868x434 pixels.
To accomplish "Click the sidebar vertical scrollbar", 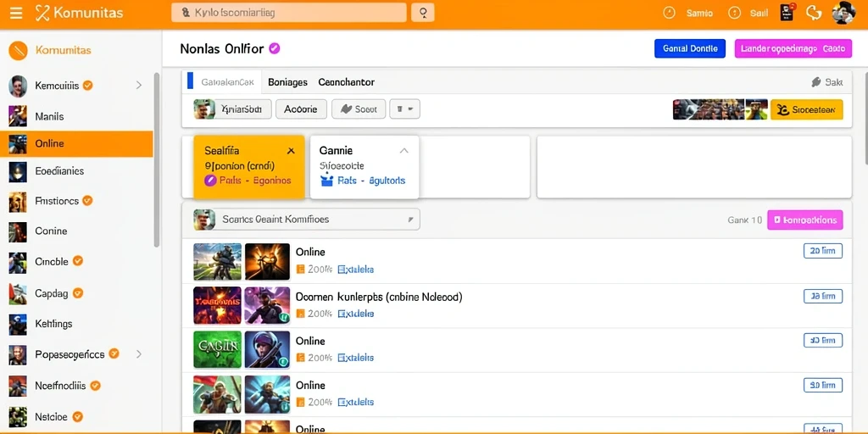I will pyautogui.click(x=157, y=159).
